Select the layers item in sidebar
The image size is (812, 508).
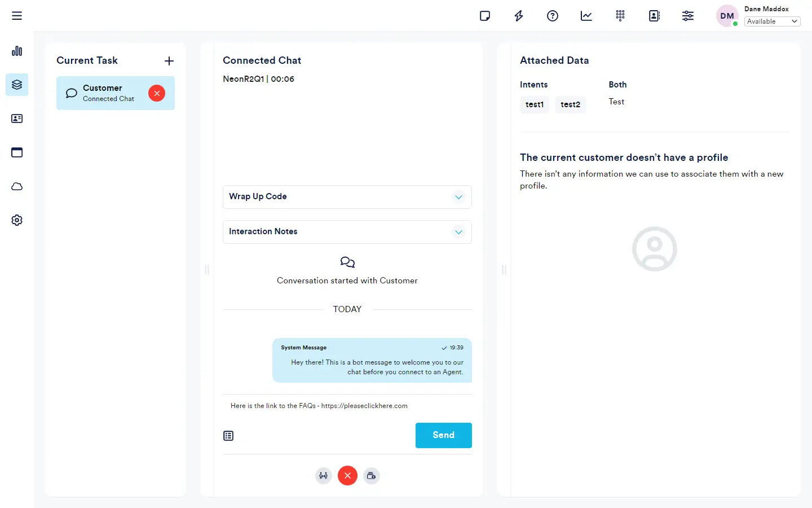pos(17,85)
